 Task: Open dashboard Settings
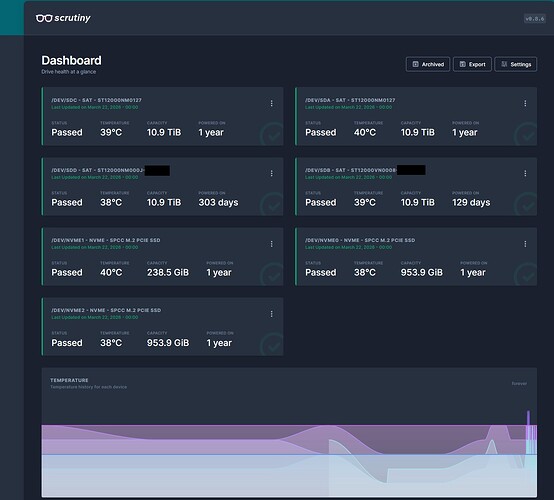coord(516,64)
